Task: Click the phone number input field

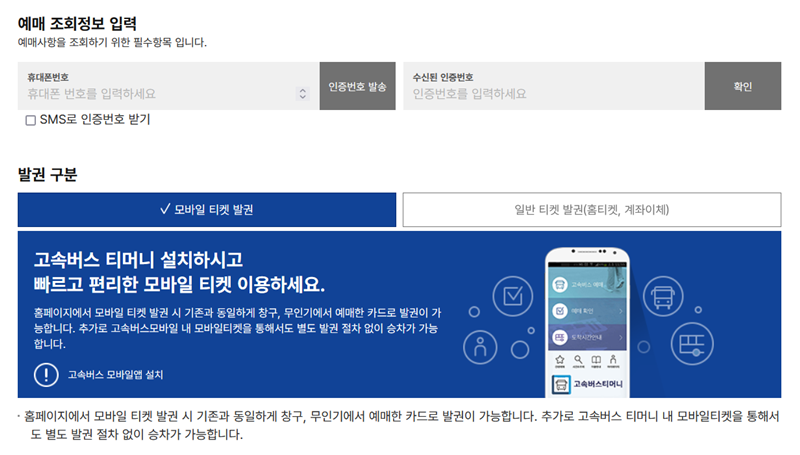Action: click(x=168, y=86)
